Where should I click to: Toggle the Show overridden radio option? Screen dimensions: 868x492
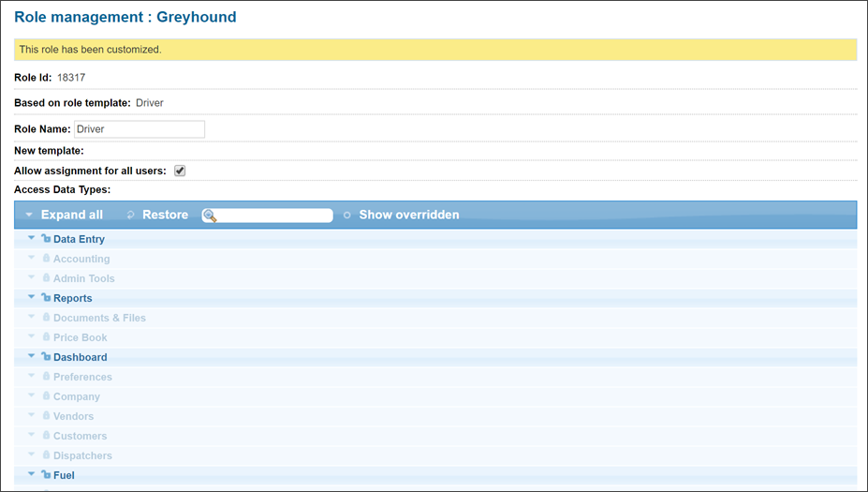click(x=347, y=216)
